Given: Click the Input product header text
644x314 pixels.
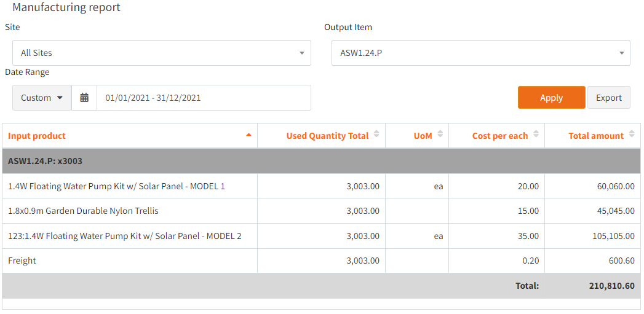Looking at the screenshot, I should coord(37,136).
